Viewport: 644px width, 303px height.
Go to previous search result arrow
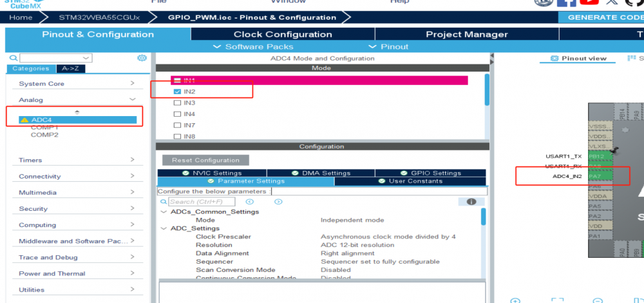(x=249, y=202)
